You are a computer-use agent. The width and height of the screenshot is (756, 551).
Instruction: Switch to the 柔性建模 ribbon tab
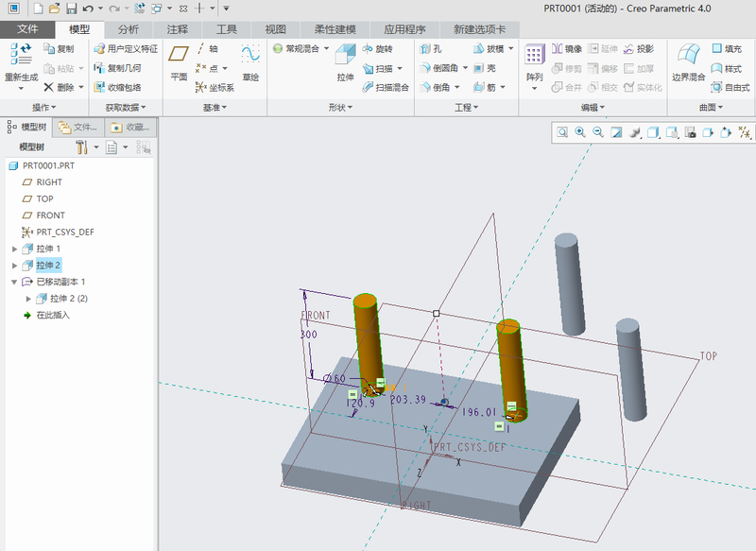tap(335, 30)
